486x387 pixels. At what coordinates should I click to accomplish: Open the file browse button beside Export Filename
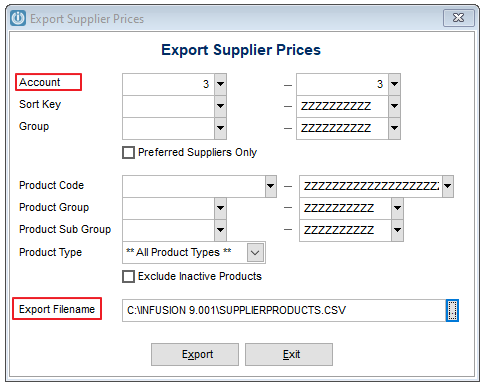coord(452,310)
